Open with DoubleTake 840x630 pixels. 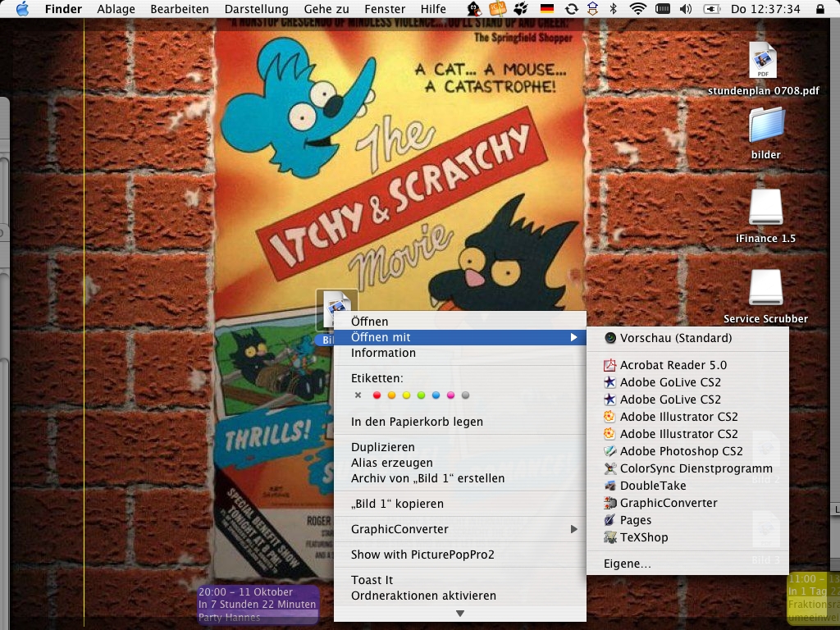pos(687,486)
